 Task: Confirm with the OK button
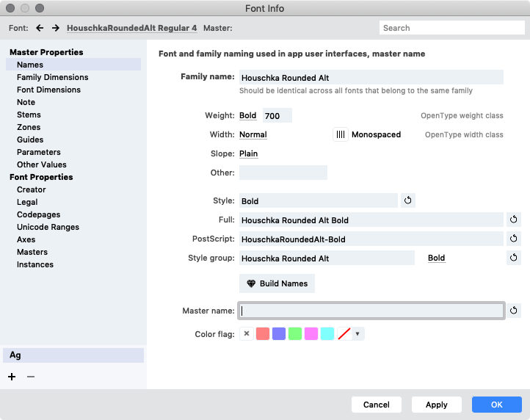(496, 405)
